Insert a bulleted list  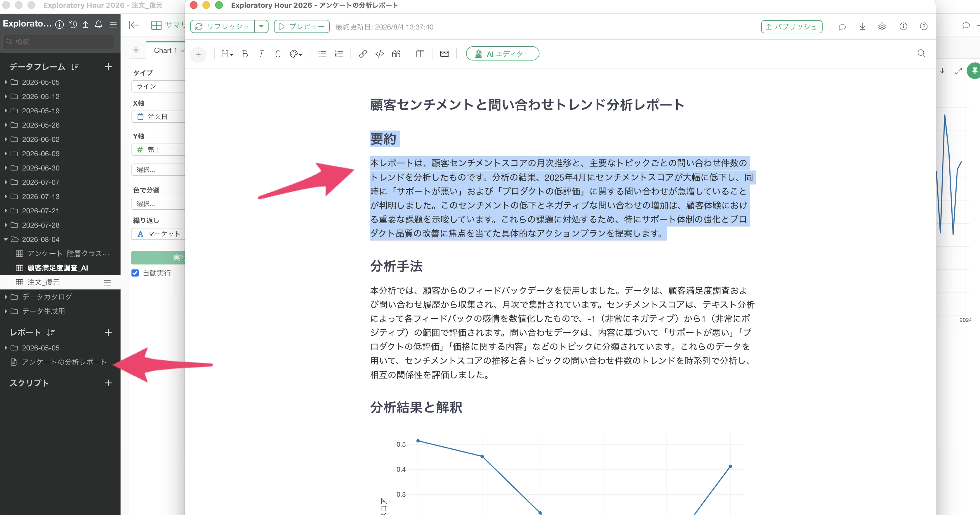[322, 54]
